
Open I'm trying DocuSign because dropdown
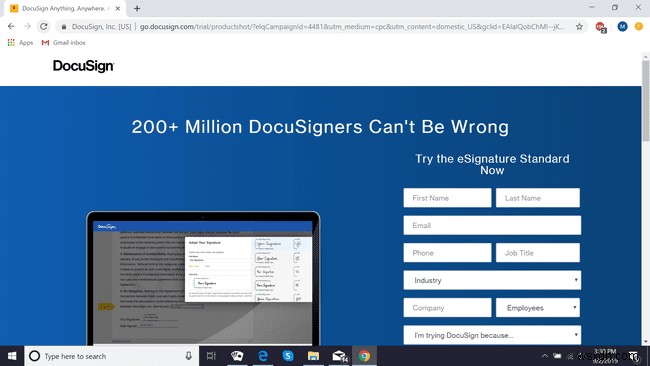tap(492, 335)
